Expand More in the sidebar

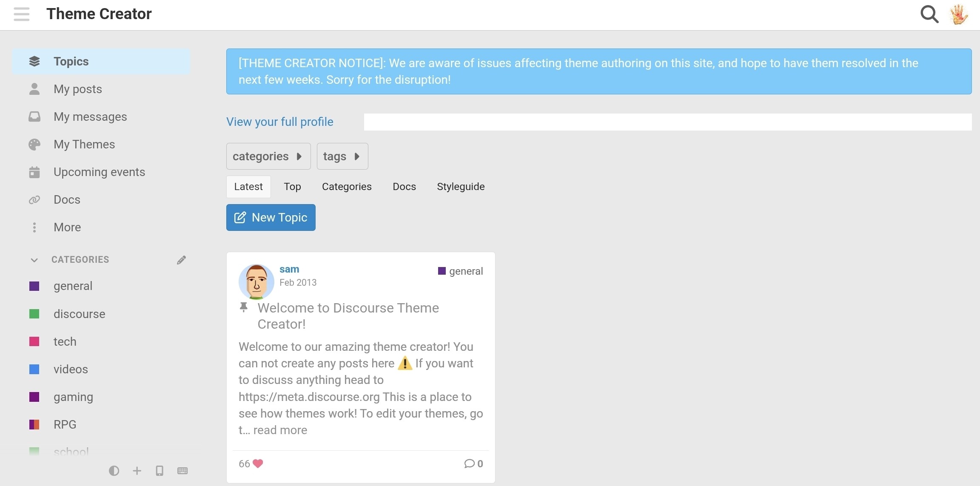(x=67, y=227)
